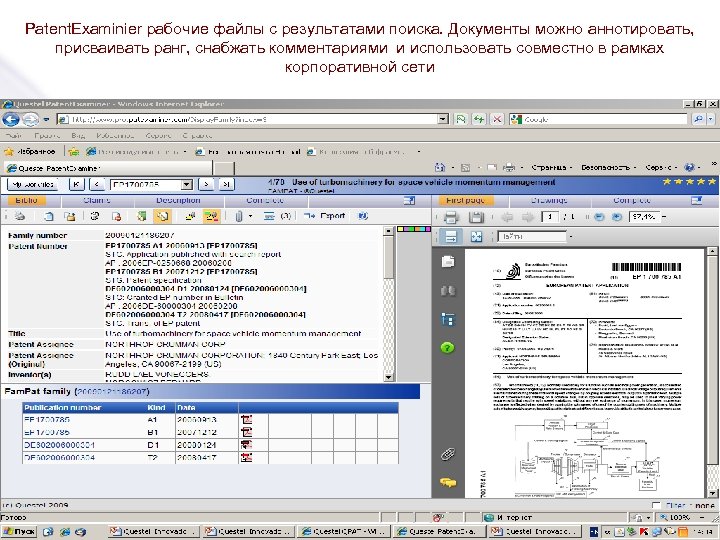Click the green question mark icon in sidebar
This screenshot has width=720, height=540.
click(x=448, y=348)
